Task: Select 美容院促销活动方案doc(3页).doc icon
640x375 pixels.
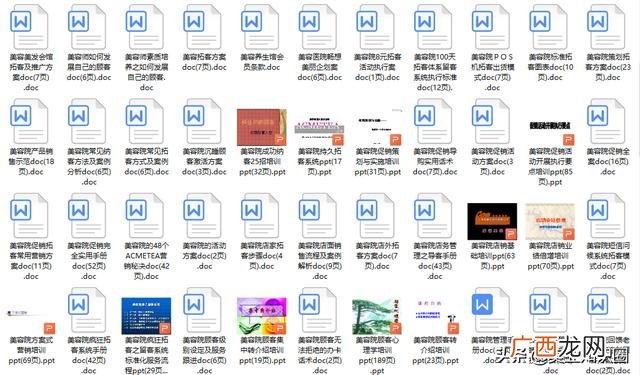Action: tap(491, 122)
